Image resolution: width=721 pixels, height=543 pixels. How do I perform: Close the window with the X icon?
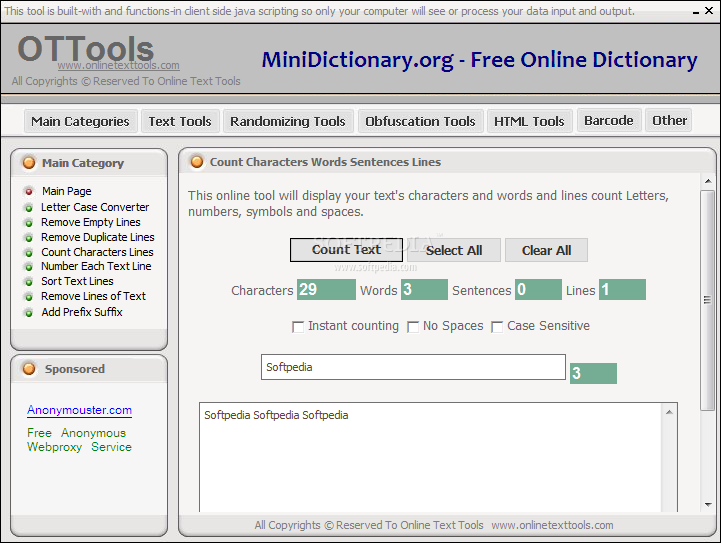point(709,10)
